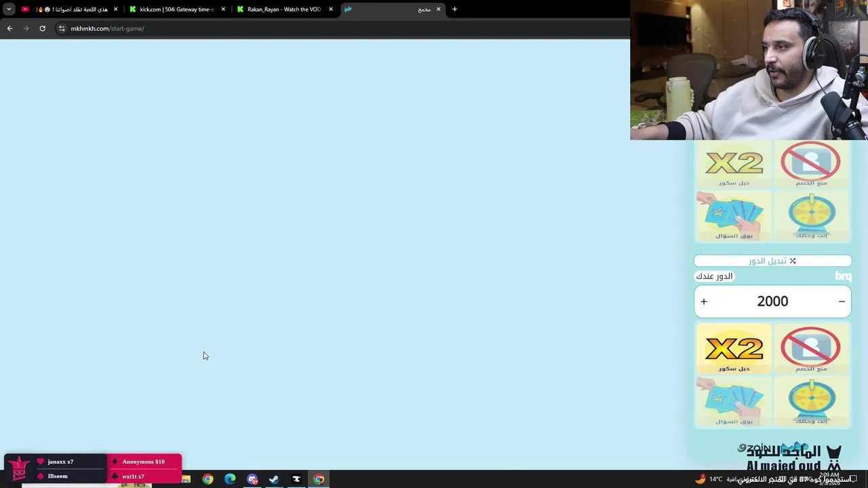The width and height of the screenshot is (868, 488).
Task: Select the active مخمخ game tab
Action: click(x=393, y=9)
